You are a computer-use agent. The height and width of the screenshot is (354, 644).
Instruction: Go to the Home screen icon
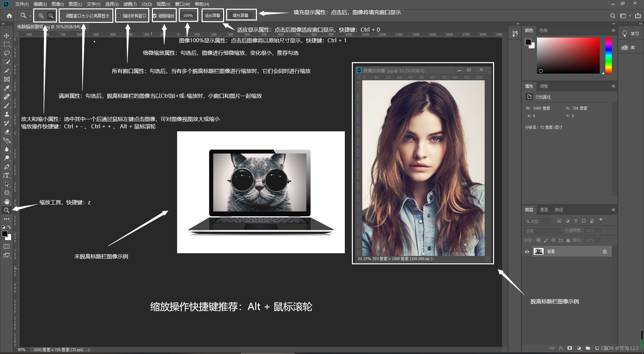click(9, 15)
